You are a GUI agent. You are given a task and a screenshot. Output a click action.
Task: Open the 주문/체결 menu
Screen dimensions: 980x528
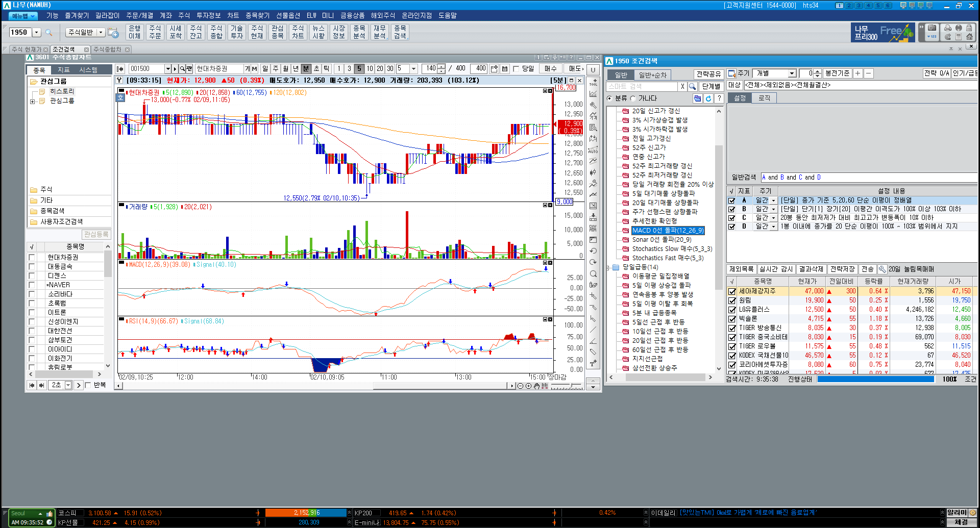[139, 16]
